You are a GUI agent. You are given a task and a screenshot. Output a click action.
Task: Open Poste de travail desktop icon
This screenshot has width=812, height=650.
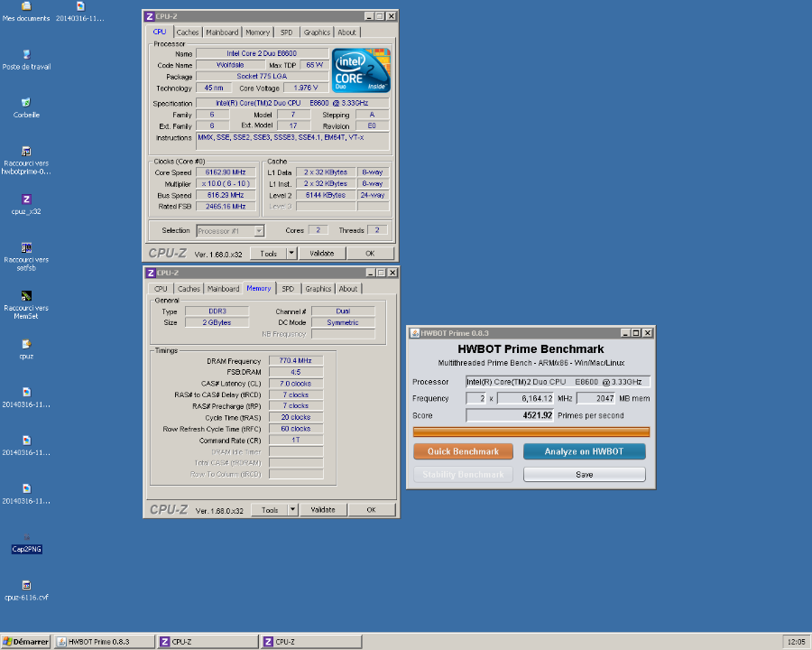coord(26,60)
